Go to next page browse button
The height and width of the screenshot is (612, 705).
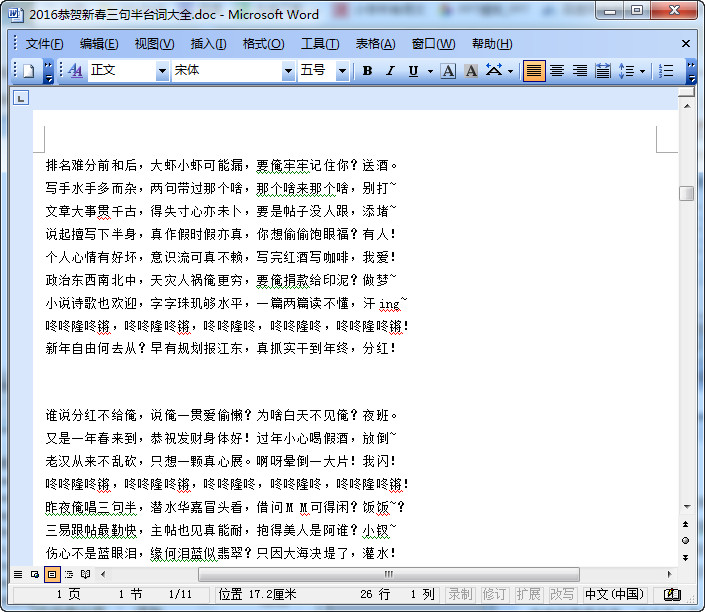pyautogui.click(x=686, y=558)
